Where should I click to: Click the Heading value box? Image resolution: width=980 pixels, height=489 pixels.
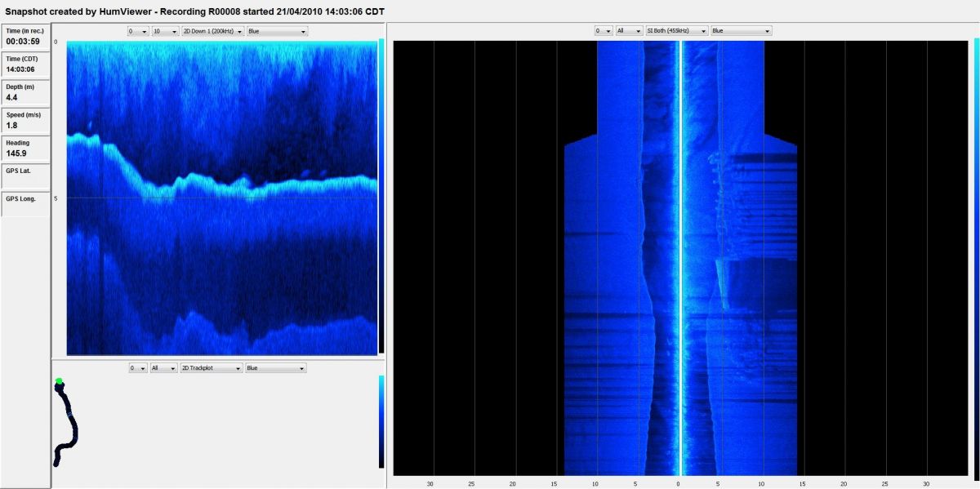click(26, 149)
